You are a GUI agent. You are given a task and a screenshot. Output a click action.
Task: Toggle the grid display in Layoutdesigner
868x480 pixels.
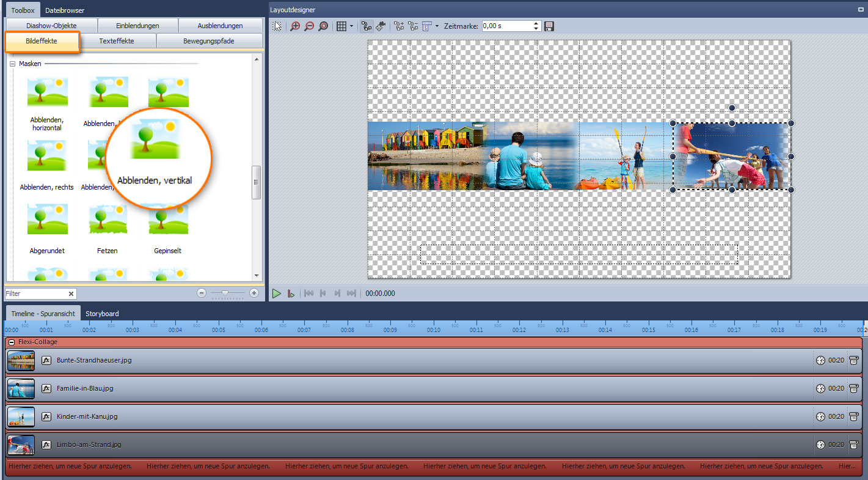(x=341, y=26)
